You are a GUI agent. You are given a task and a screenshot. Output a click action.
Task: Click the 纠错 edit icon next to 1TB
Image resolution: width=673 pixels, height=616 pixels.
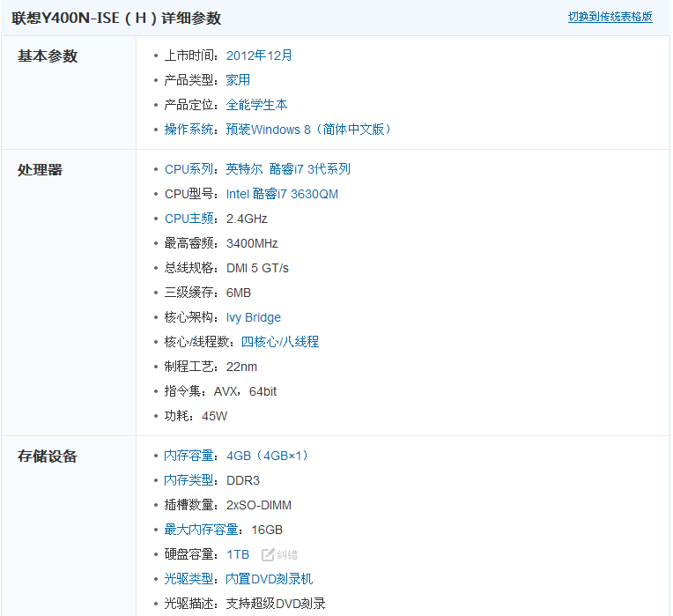click(x=268, y=554)
